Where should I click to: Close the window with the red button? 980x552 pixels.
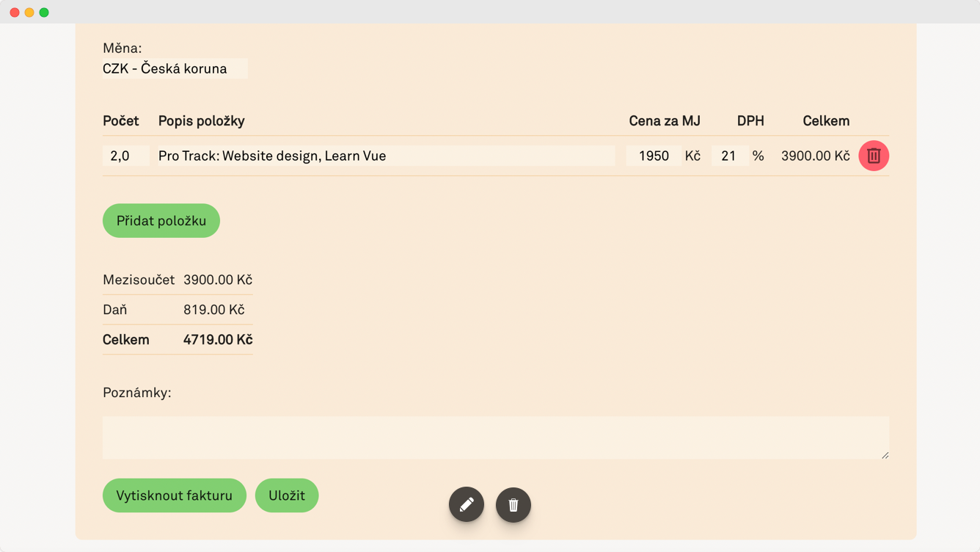tap(15, 12)
